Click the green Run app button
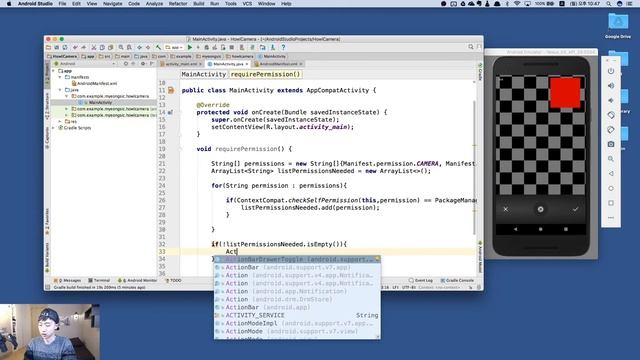The width and height of the screenshot is (640, 360). tap(190, 47)
